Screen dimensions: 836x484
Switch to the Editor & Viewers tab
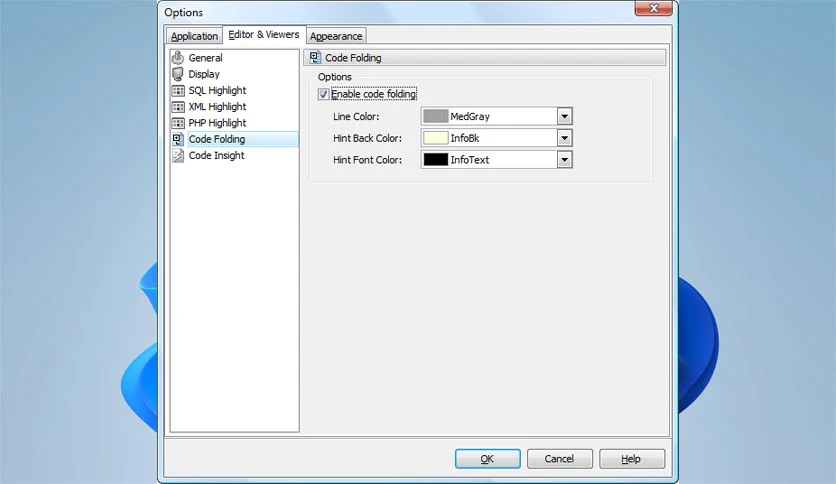(264, 34)
